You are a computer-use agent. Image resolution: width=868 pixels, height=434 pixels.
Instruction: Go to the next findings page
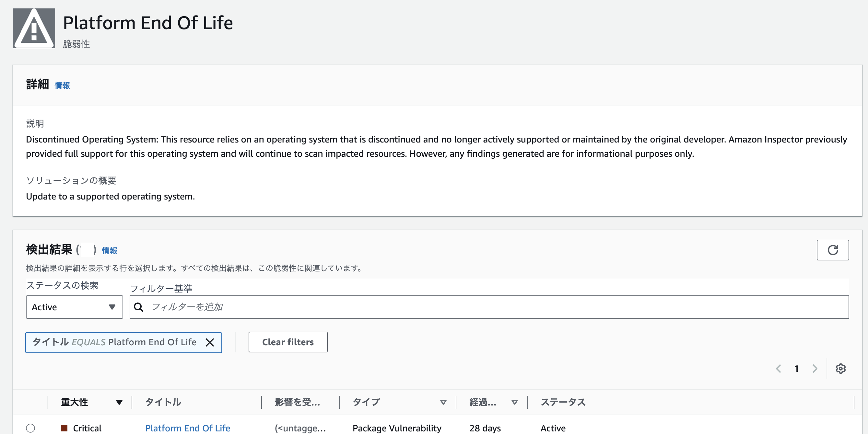[x=815, y=369]
